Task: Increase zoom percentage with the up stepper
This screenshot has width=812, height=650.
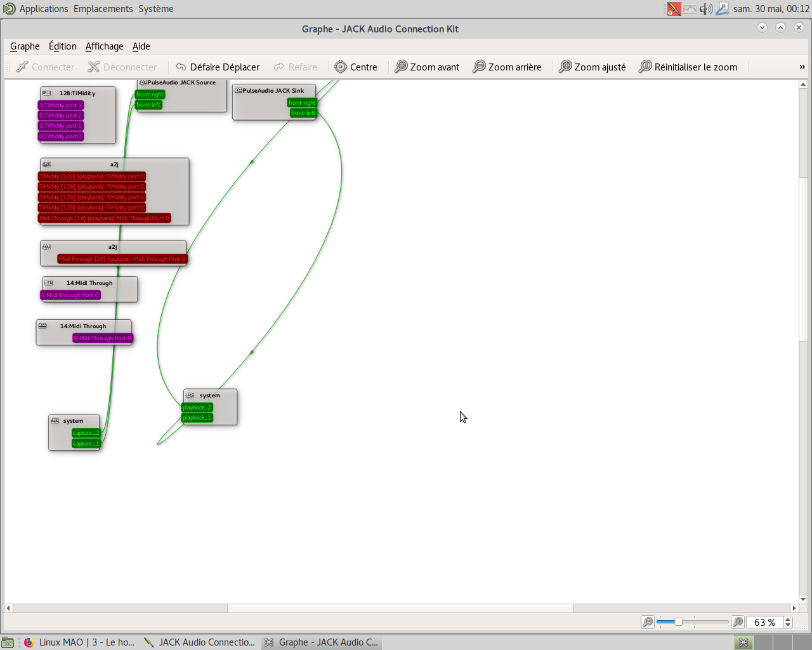Action: tap(789, 620)
